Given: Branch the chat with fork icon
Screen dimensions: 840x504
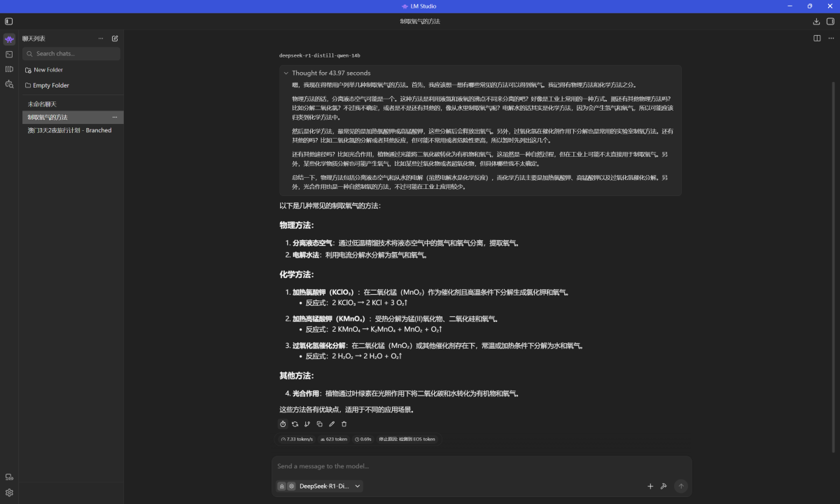Looking at the screenshot, I should pos(307,424).
